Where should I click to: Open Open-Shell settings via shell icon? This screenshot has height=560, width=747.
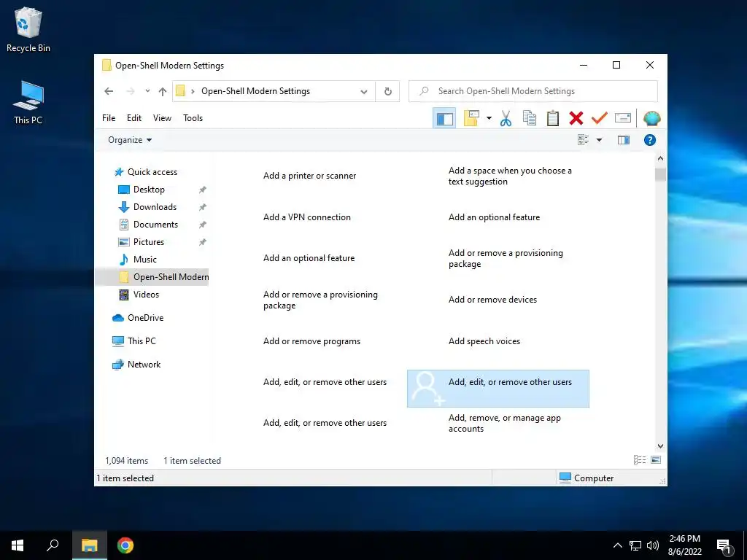[651, 118]
